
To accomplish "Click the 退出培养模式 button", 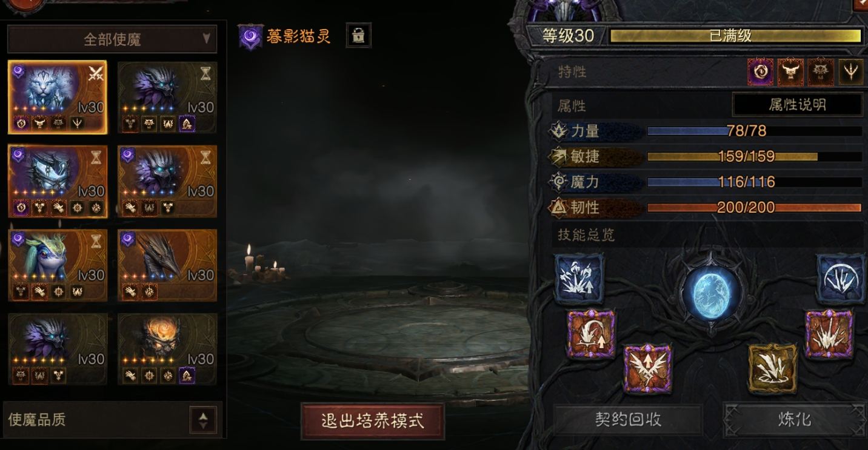I will pyautogui.click(x=372, y=421).
